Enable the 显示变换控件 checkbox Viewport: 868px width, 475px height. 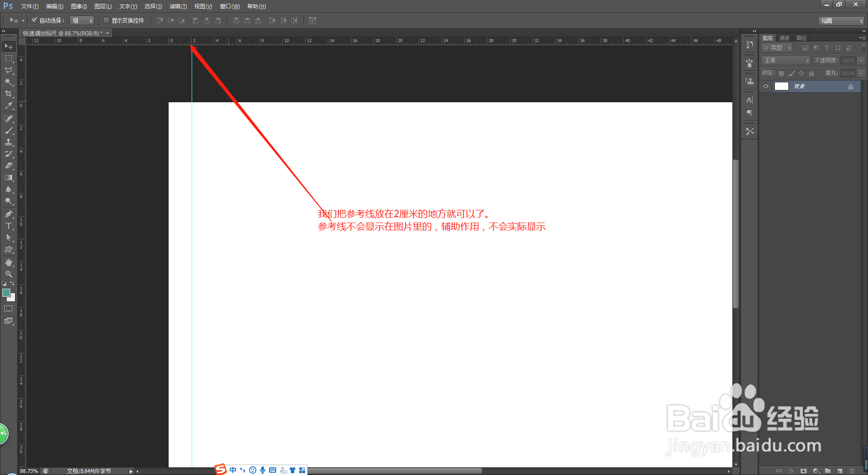[x=106, y=20]
